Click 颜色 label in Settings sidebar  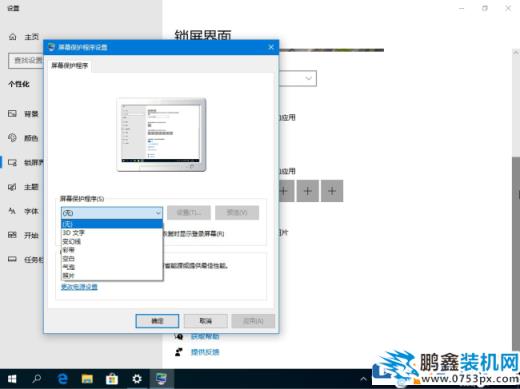(31, 138)
